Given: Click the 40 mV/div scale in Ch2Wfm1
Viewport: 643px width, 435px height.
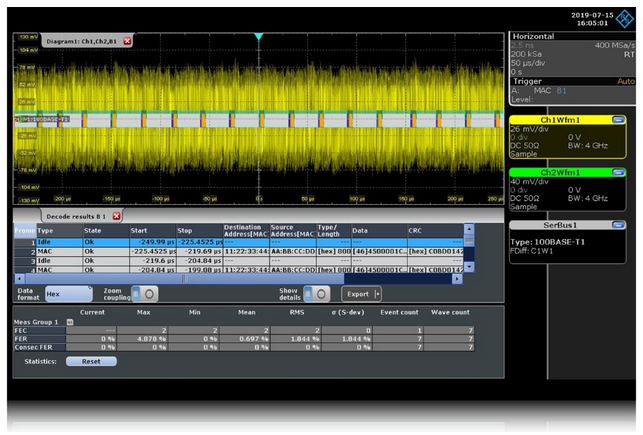Looking at the screenshot, I should coord(530,181).
